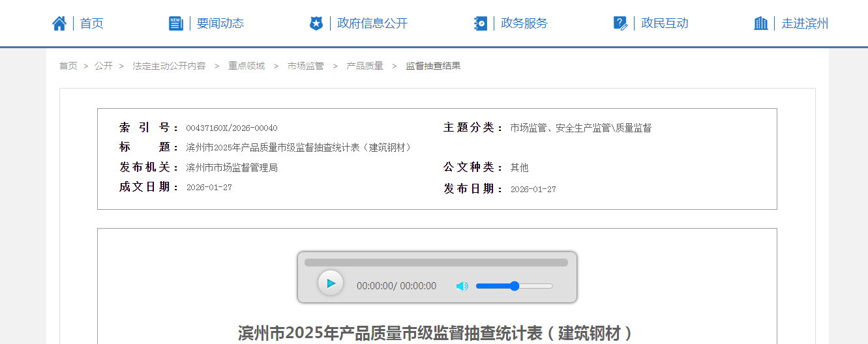Go to 法定主动公开内容 in the breadcrumb
Image resolution: width=868 pixels, height=344 pixels.
click(169, 66)
